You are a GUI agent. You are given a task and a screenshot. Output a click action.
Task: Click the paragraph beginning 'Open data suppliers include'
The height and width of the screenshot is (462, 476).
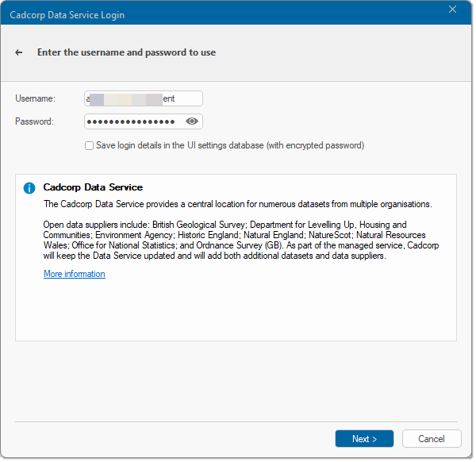241,241
